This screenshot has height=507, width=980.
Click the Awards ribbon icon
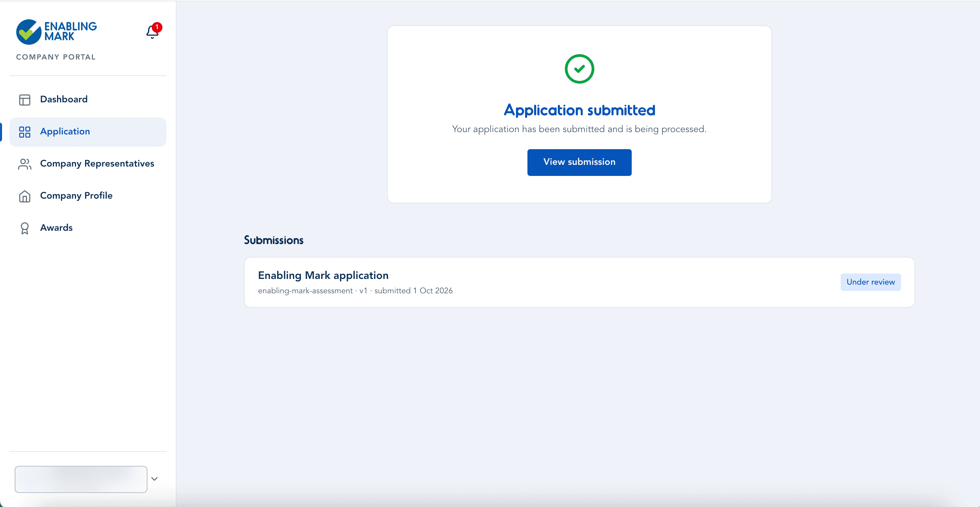tap(25, 228)
